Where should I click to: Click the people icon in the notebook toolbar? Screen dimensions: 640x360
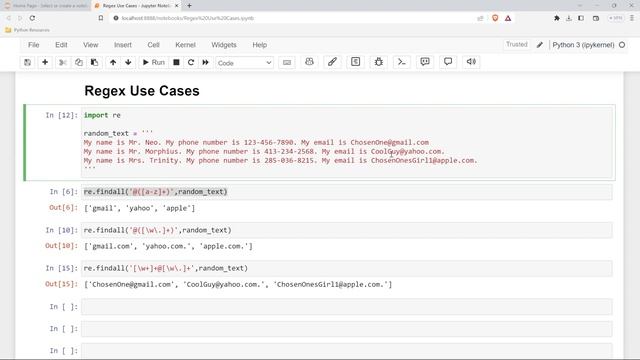(309, 62)
